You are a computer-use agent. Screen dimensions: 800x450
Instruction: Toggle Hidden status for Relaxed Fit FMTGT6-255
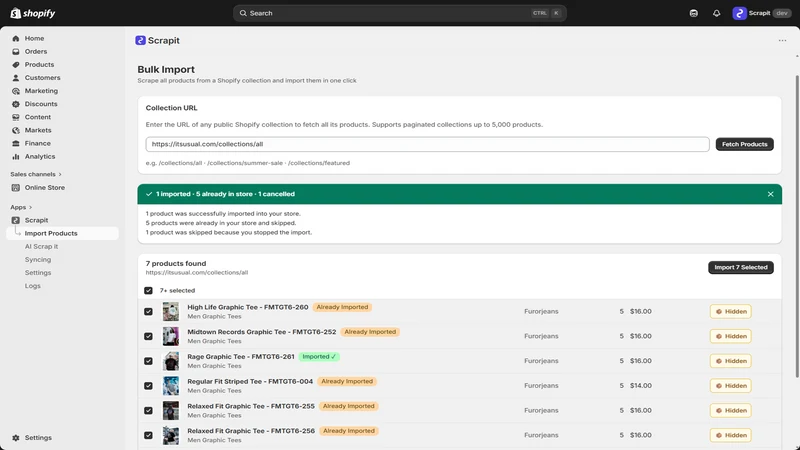pyautogui.click(x=731, y=411)
